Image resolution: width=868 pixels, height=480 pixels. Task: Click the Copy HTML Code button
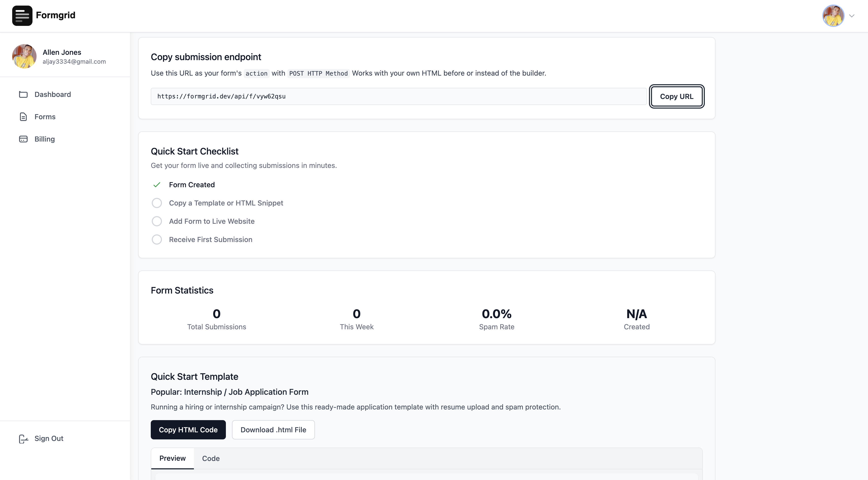coord(188,430)
